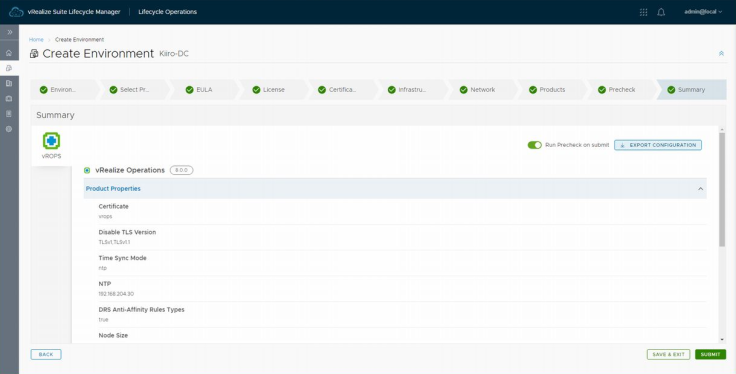Click the Submit button
The height and width of the screenshot is (374, 736).
coord(710,354)
